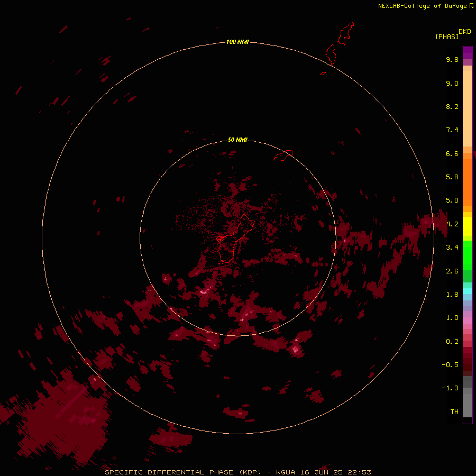Click the 8.2 scale value
Viewport: 476px width, 476px height.
pos(452,106)
